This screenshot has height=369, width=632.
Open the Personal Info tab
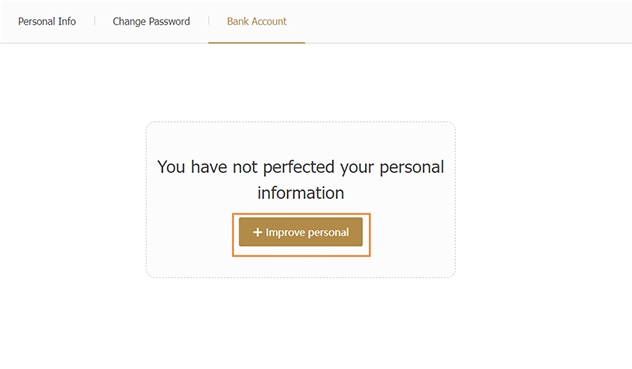coord(47,21)
